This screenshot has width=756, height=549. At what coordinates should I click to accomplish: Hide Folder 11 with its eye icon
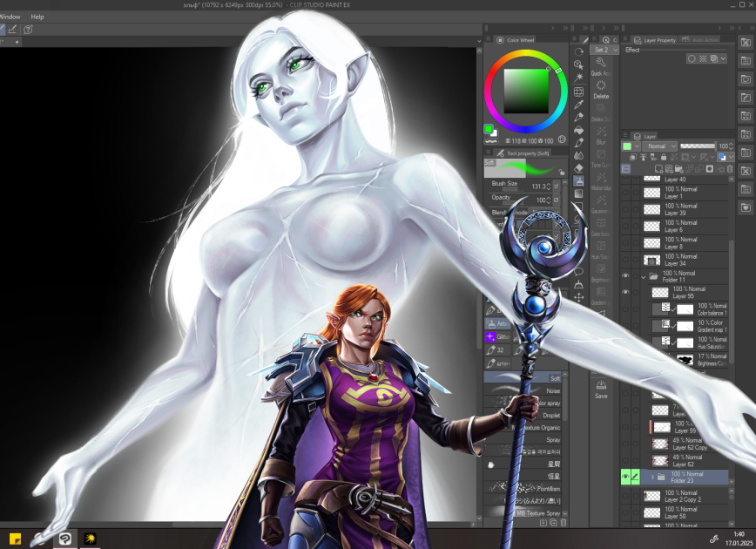(625, 276)
